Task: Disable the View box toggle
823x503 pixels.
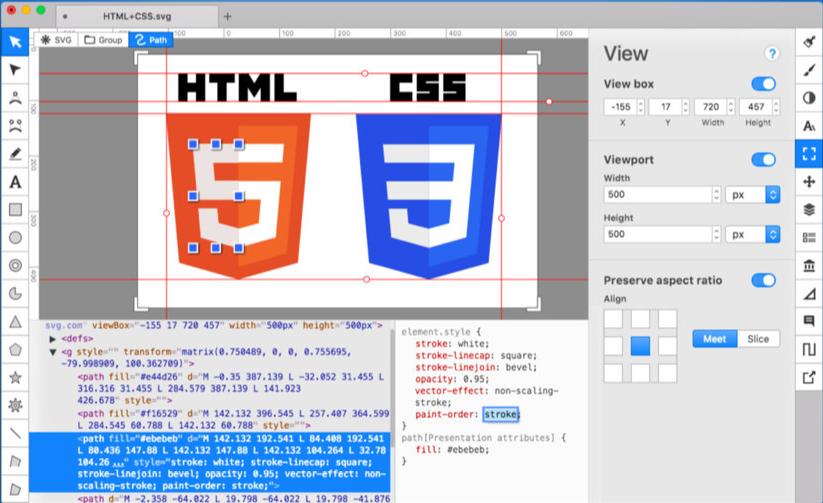Action: (763, 84)
